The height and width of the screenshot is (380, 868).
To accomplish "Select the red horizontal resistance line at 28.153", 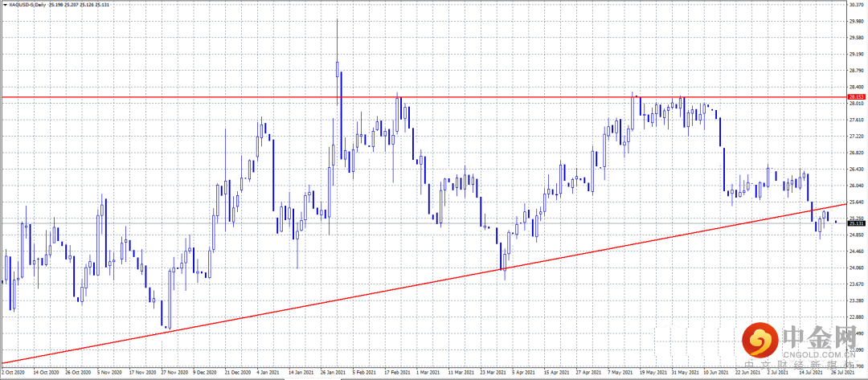I will point(423,96).
